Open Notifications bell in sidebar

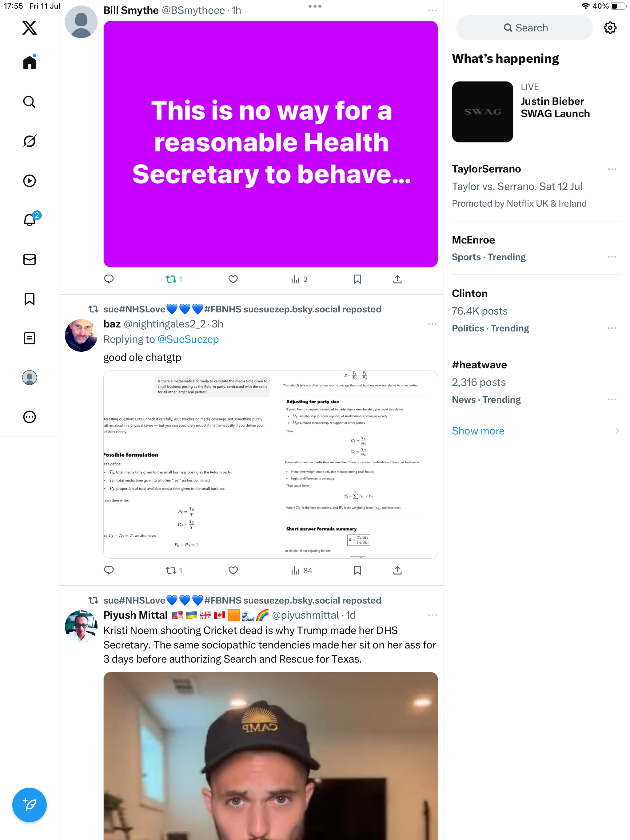pyautogui.click(x=30, y=220)
